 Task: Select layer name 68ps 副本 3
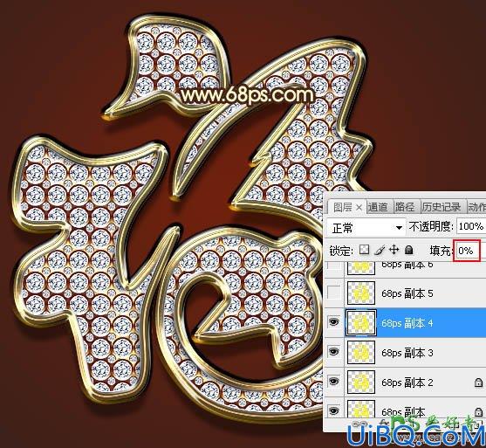[x=407, y=353]
